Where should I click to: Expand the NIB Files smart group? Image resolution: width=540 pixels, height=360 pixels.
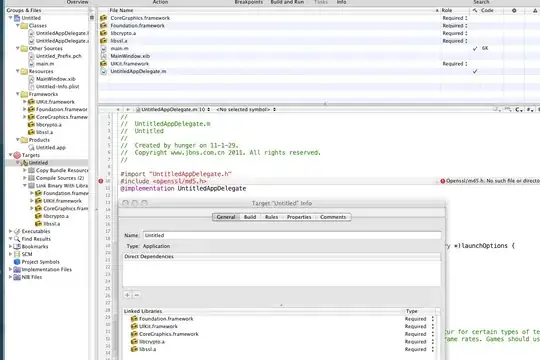[10, 277]
